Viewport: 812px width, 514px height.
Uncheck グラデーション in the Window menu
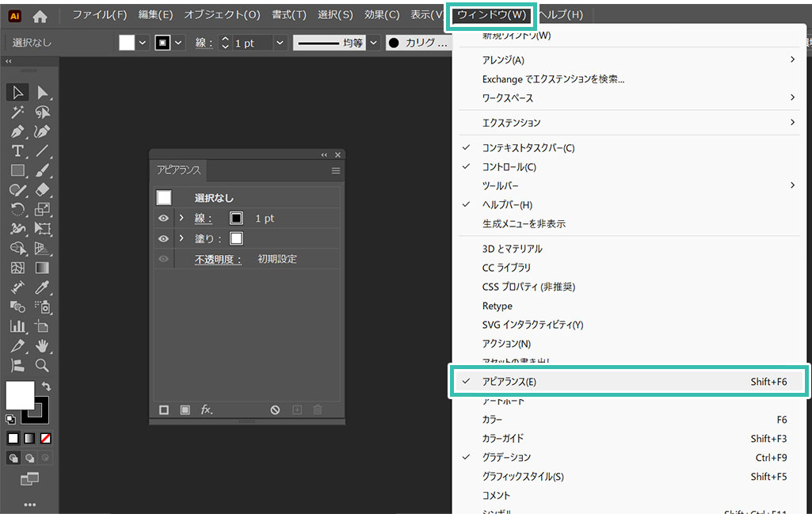tap(506, 457)
